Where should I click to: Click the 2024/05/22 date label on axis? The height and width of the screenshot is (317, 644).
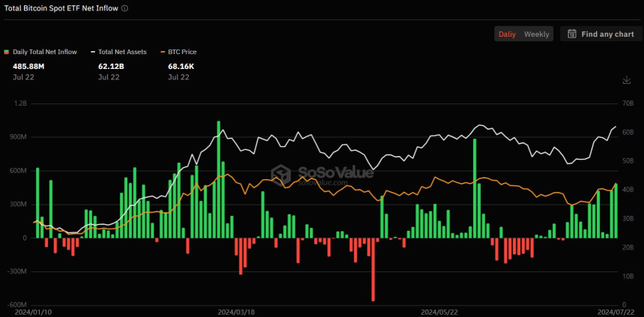(439, 312)
